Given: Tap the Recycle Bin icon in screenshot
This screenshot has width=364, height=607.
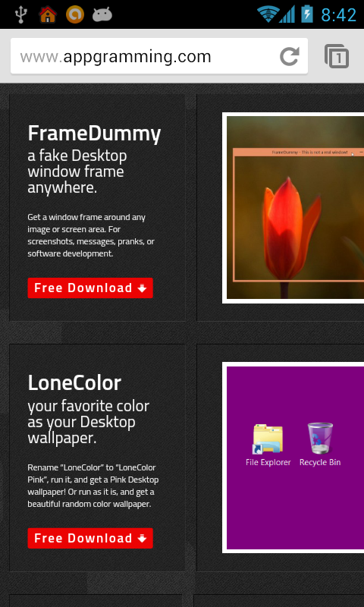Looking at the screenshot, I should point(320,445).
